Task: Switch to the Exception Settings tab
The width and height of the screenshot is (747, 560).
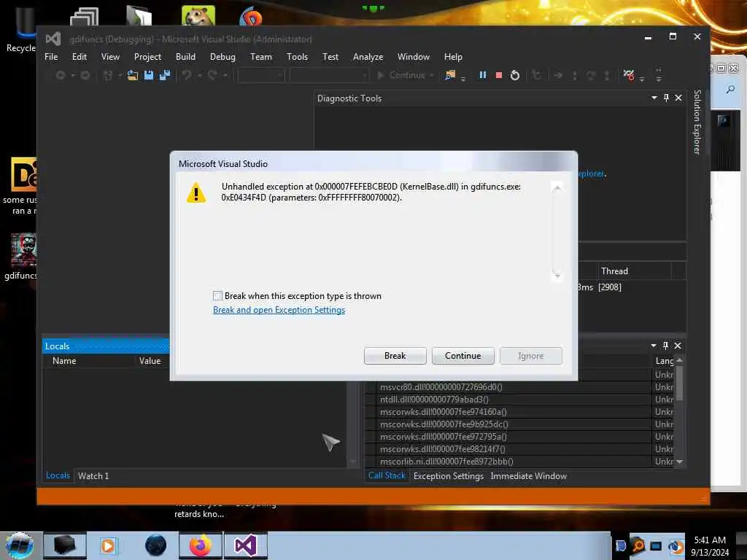Action: tap(449, 475)
